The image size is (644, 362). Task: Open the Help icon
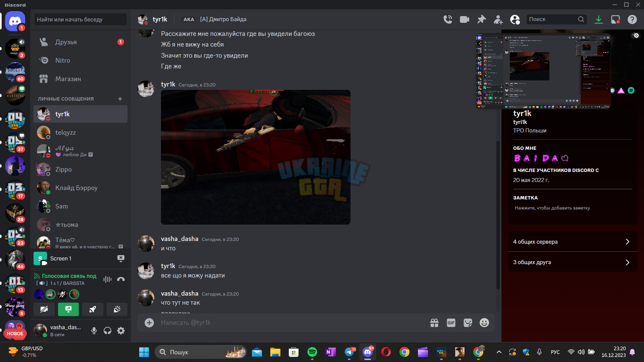click(x=632, y=19)
